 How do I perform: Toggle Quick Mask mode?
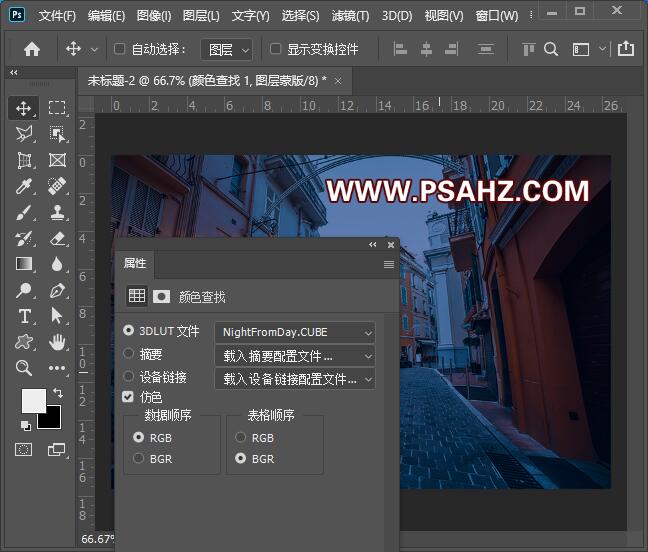24,450
